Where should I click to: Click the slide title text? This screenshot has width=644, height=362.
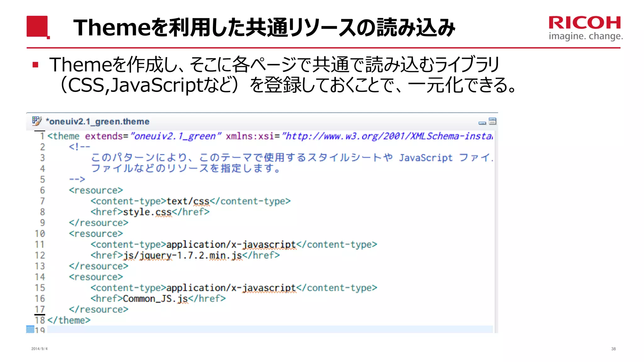264,27
